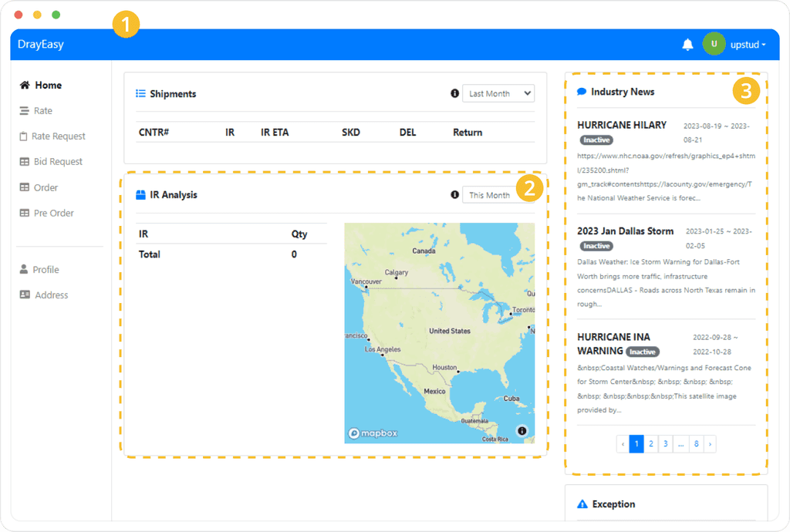This screenshot has height=532, width=790.
Task: Click the Mapbox logo on the map
Action: tap(373, 433)
